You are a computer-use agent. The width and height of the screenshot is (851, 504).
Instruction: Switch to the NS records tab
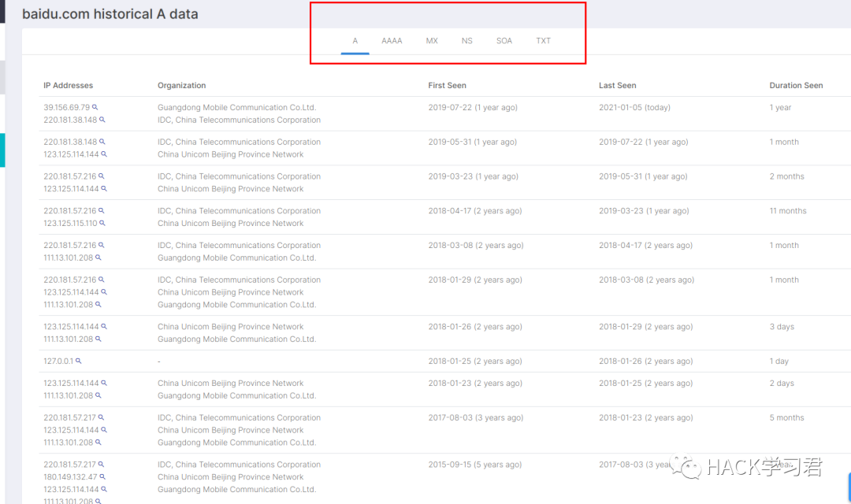(466, 41)
